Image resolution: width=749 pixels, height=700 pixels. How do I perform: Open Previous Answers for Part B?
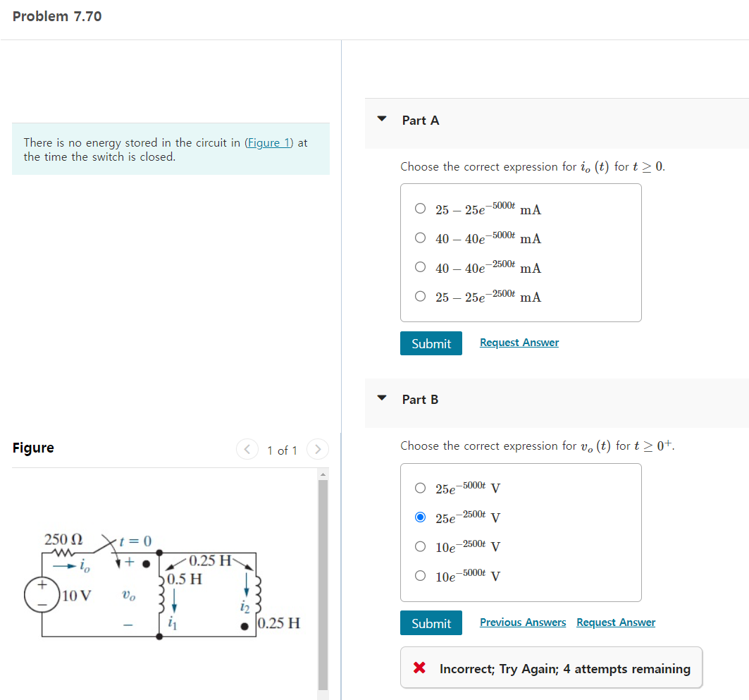pos(523,622)
